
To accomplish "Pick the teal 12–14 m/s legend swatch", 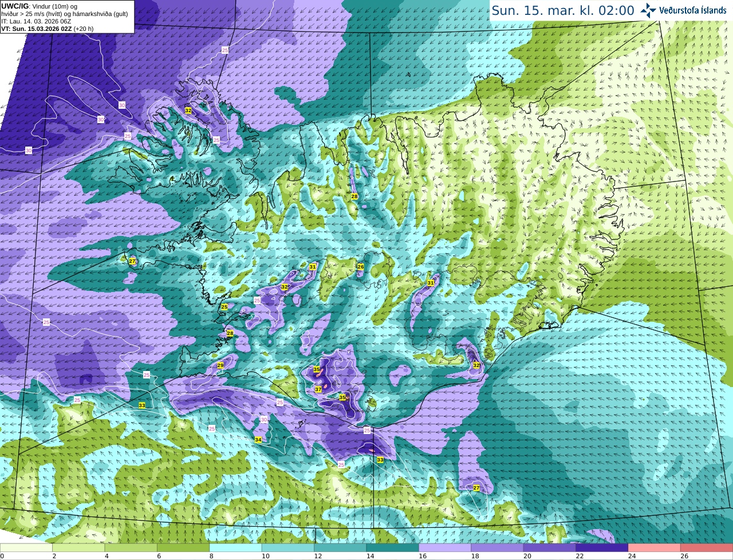I will point(340,547).
